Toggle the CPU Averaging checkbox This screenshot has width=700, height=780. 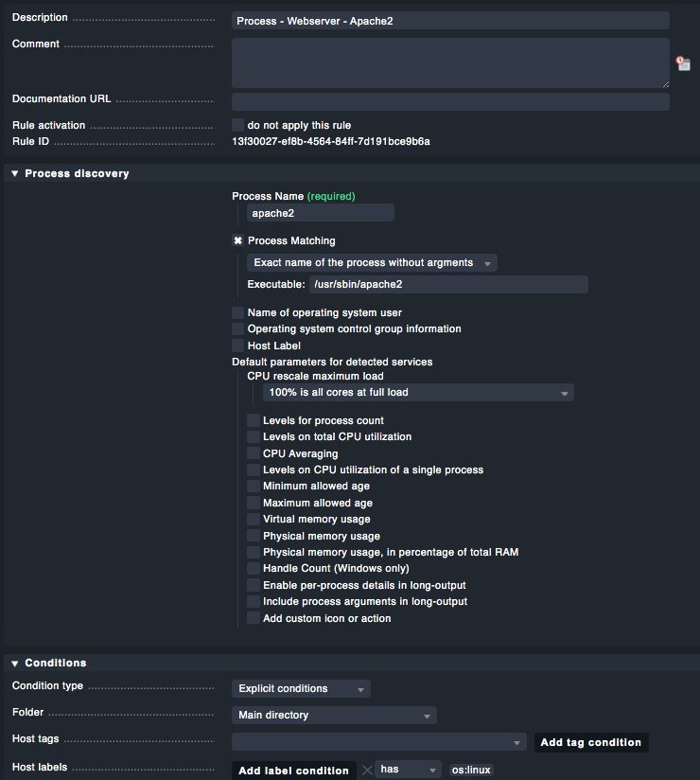[x=254, y=453]
